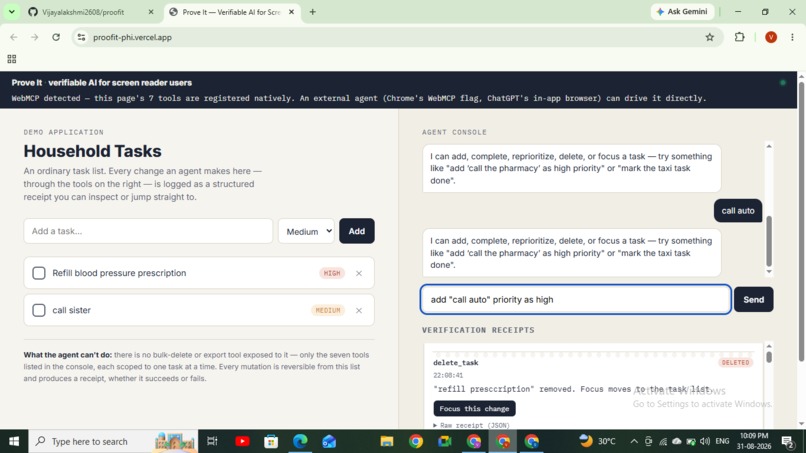Image resolution: width=806 pixels, height=453 pixels.
Task: Open a new browser tab
Action: [x=313, y=12]
